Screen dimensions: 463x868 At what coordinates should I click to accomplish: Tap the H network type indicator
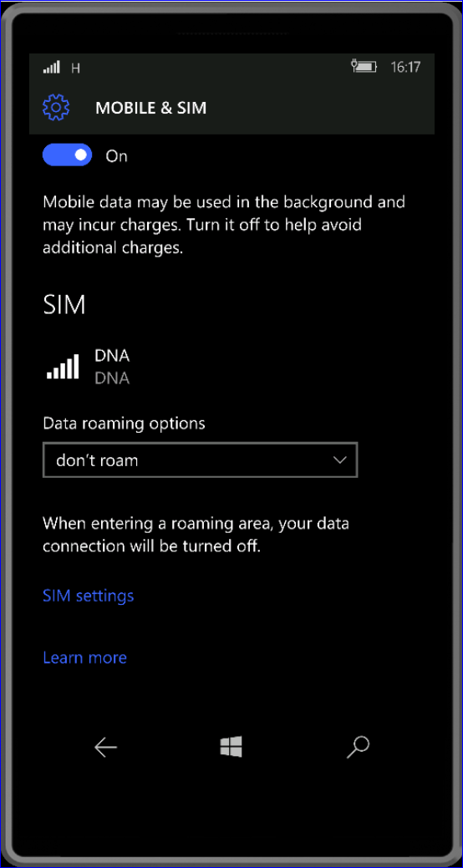click(x=76, y=69)
